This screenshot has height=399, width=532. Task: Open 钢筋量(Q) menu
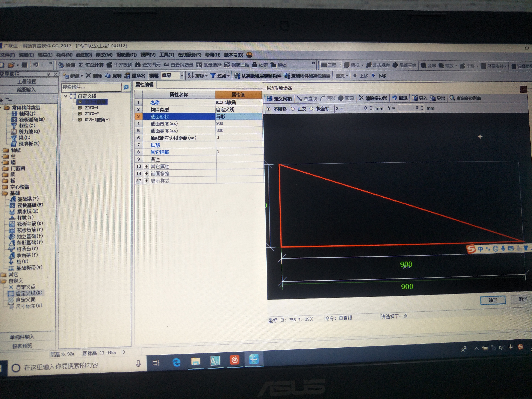point(126,55)
